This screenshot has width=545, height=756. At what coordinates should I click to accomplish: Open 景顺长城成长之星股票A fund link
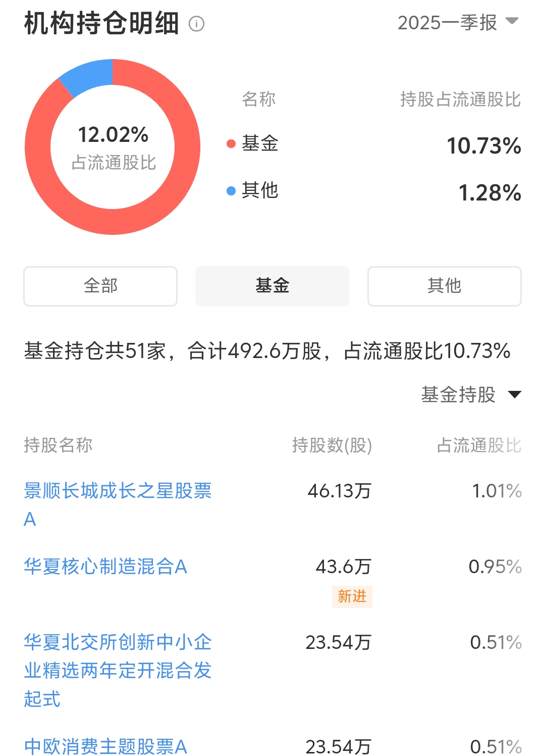point(118,505)
